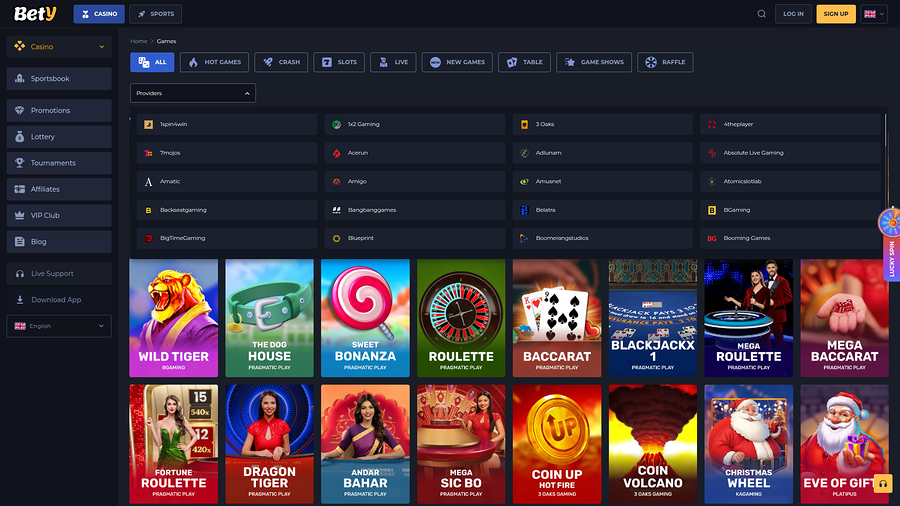Image resolution: width=900 pixels, height=506 pixels.
Task: Go to the Home breadcrumb link
Action: 138,41
